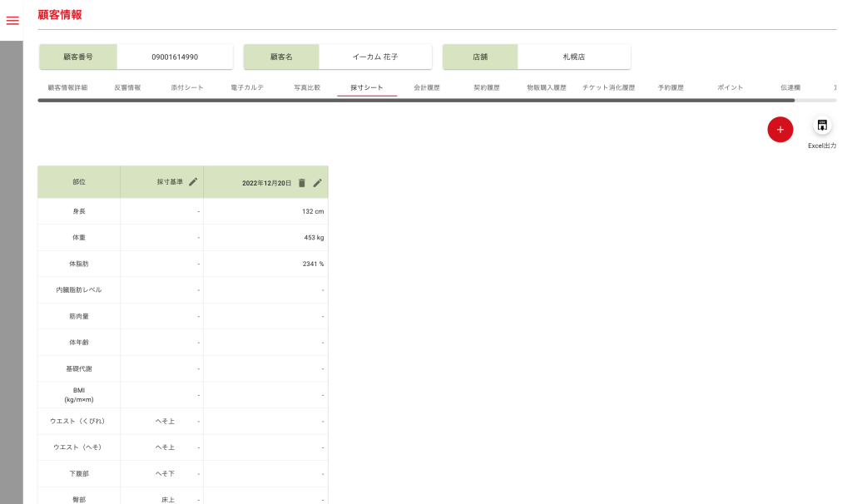
Task: Click the horizontal tab scrollbar
Action: (416, 101)
